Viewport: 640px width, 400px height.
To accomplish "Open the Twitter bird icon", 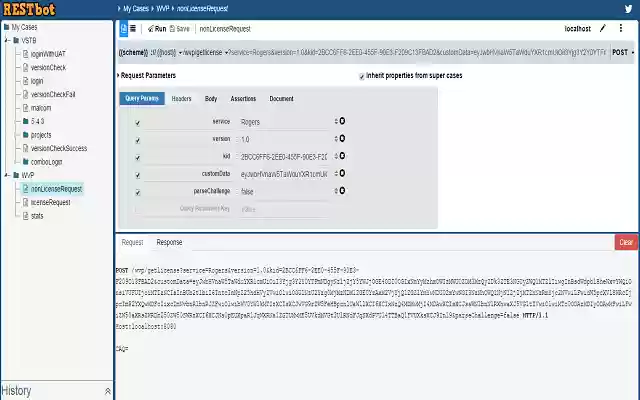I will (x=629, y=9).
